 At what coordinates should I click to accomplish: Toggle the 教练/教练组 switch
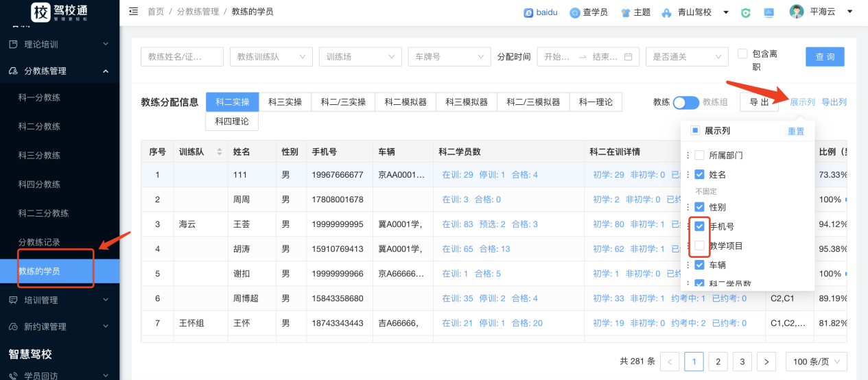coord(685,102)
